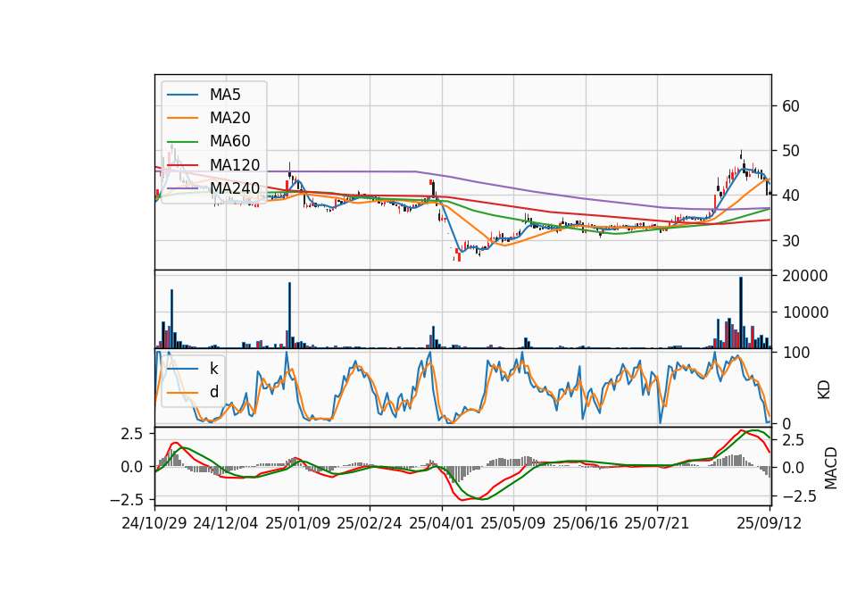857x616 pixels.
Task: Click the price axis value 60
Action: (791, 106)
